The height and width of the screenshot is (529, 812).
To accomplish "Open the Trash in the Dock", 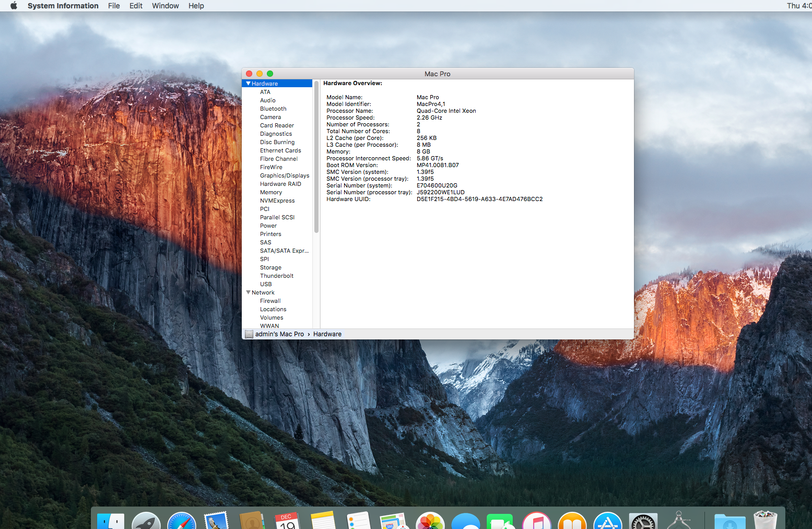I will pos(766,520).
